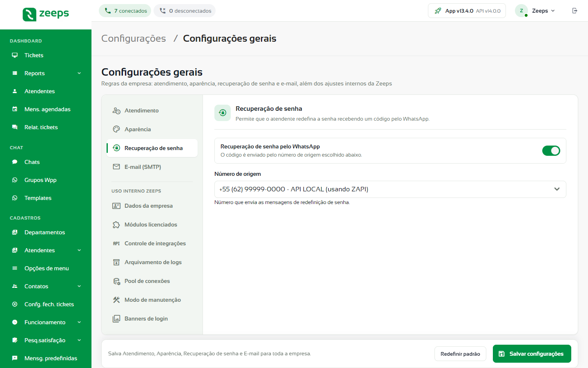This screenshot has width=588, height=368.
Task: Click the Aparência palette icon
Action: pyautogui.click(x=116, y=129)
